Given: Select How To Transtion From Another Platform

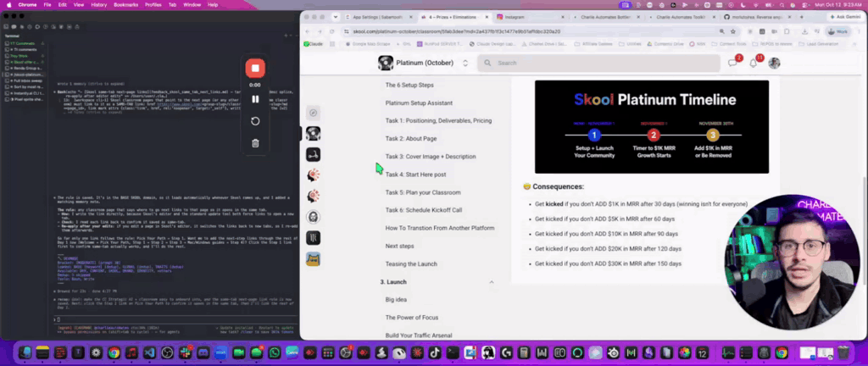Looking at the screenshot, I should 440,228.
